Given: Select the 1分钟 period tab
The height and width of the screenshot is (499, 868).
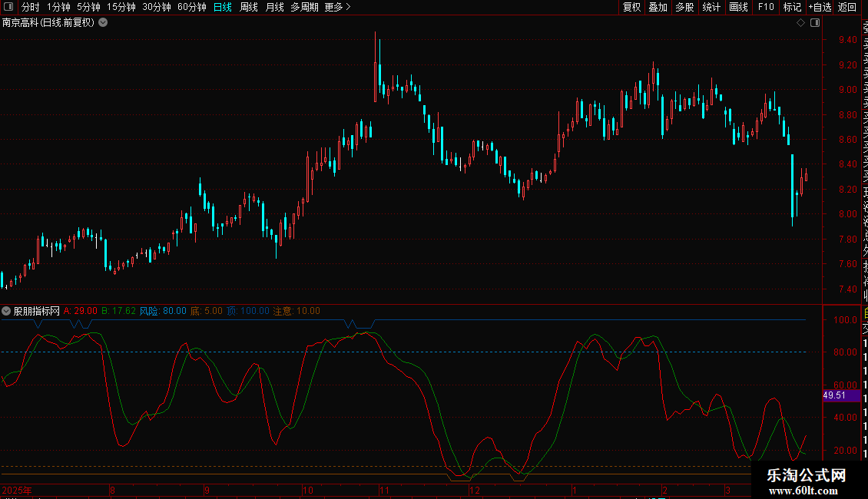Looking at the screenshot, I should point(58,7).
